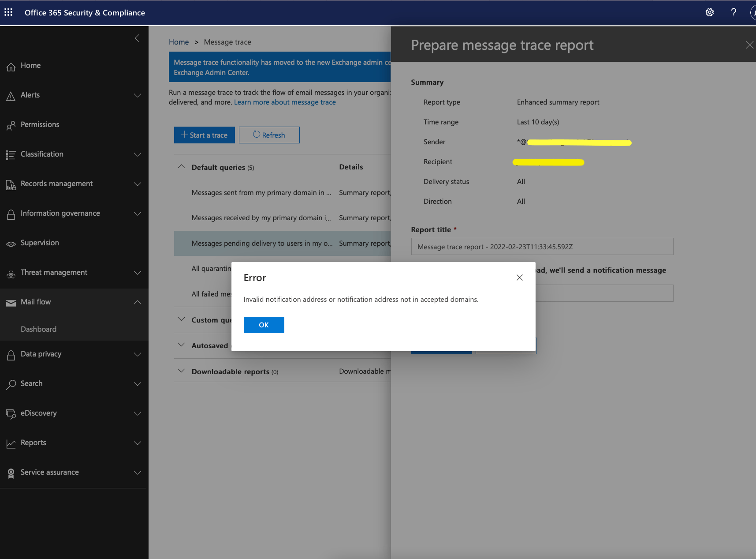Click the Permissions people icon
Viewport: 756px width, 559px height.
coord(11,126)
